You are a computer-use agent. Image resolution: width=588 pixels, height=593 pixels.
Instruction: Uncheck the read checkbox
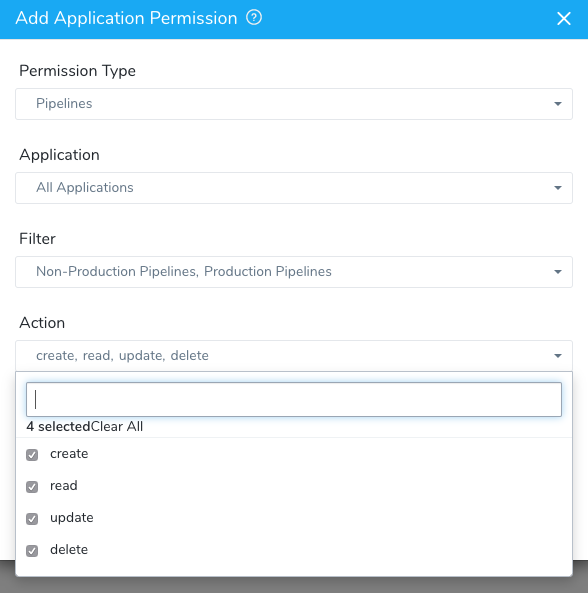(x=32, y=486)
